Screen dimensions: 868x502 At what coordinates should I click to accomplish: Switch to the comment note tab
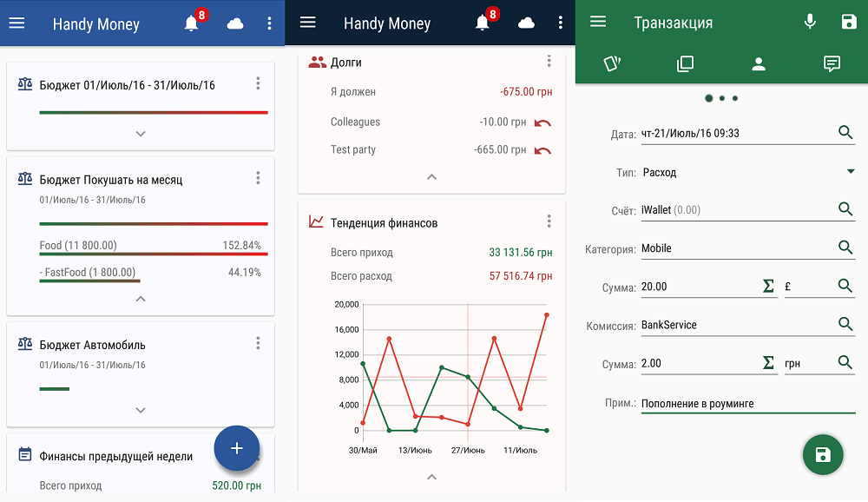pos(832,63)
